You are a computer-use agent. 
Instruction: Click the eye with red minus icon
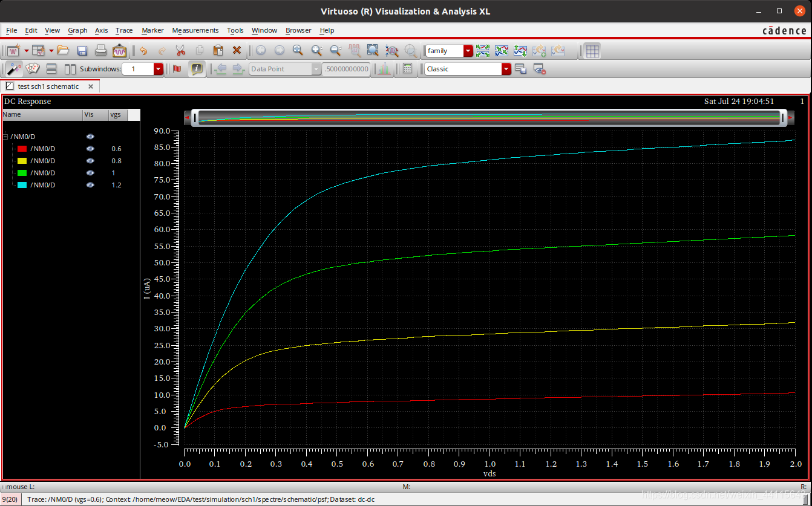pos(540,69)
